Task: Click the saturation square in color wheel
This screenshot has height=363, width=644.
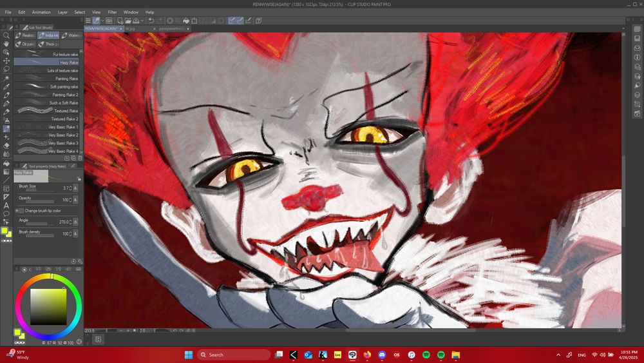Action: click(48, 307)
